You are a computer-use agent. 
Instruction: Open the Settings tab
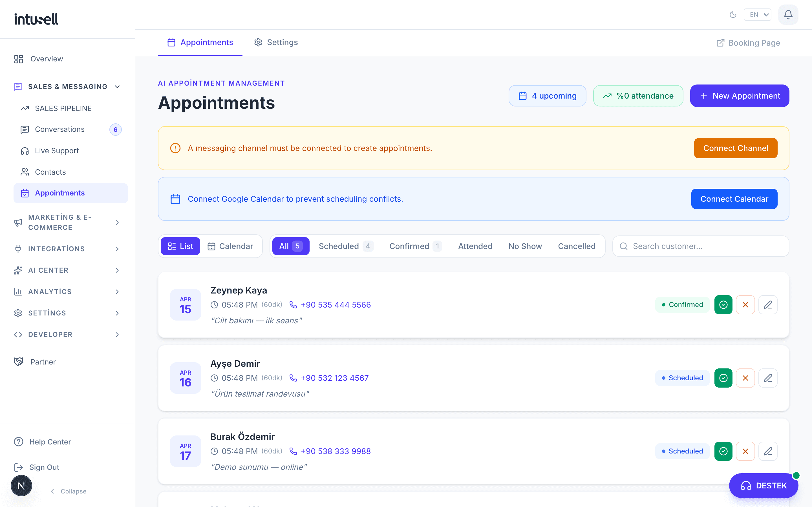tap(276, 42)
